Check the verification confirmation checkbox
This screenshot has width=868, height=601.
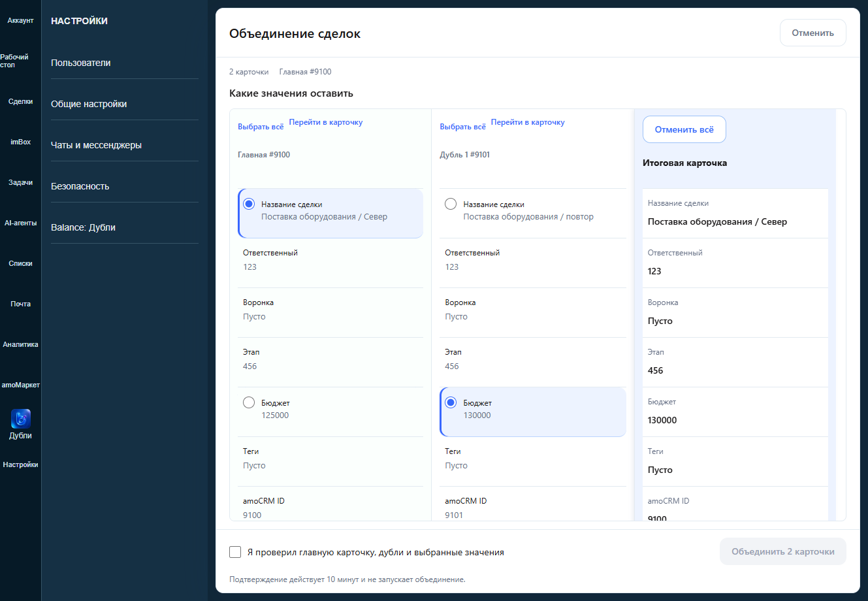pos(235,552)
